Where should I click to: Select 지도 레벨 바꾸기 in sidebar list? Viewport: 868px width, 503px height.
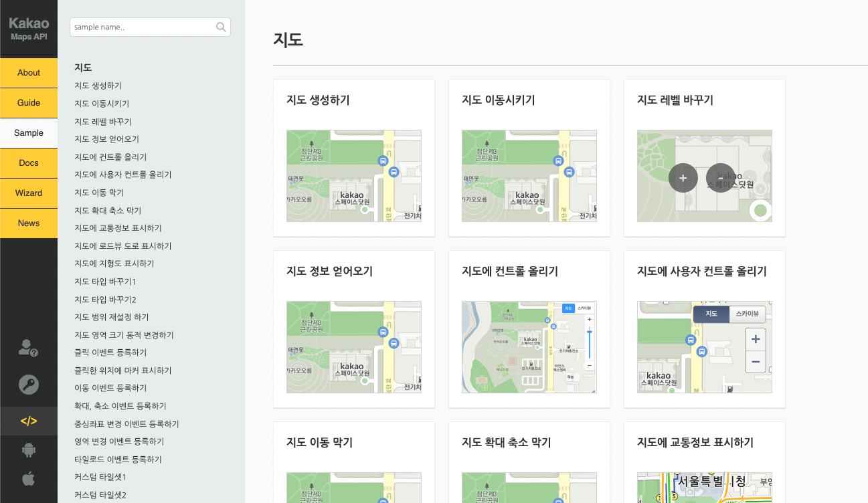(x=103, y=122)
